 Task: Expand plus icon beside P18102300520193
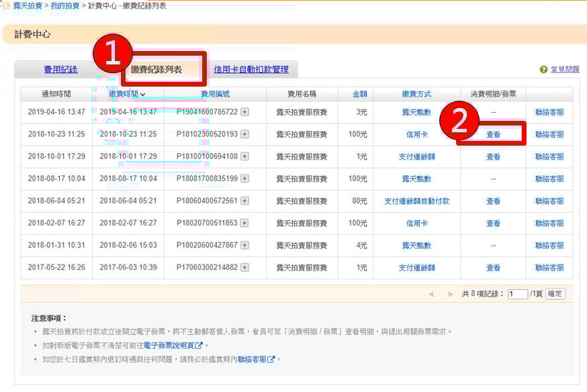[x=244, y=134]
